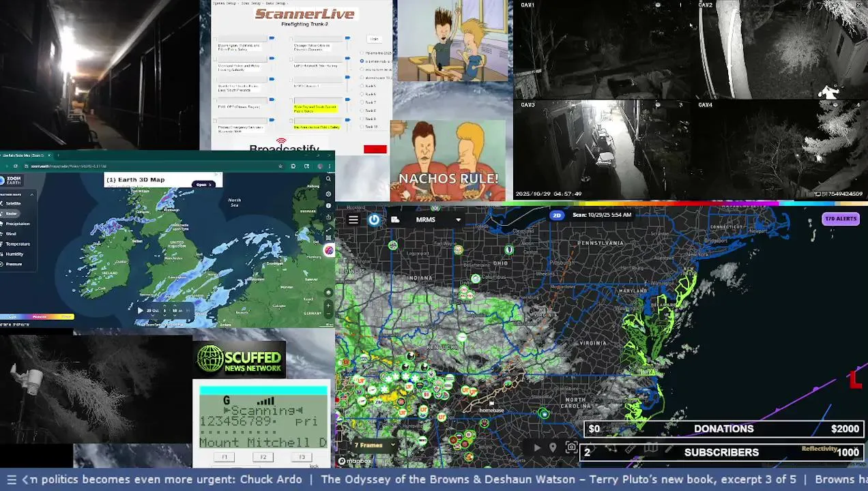Click the location pin icon on radar toolbar
The width and height of the screenshot is (868, 491).
pos(553,447)
